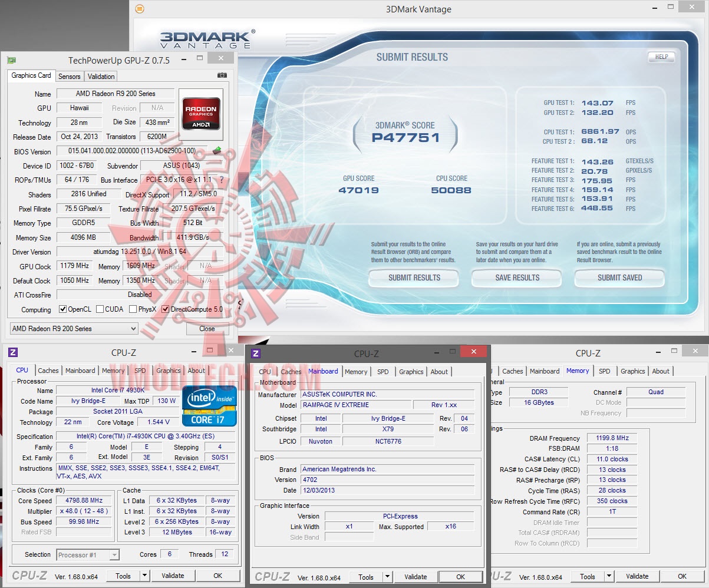The height and width of the screenshot is (588, 709).
Task: Open the Mainboard tab in left CPU-Z window
Action: coord(80,371)
